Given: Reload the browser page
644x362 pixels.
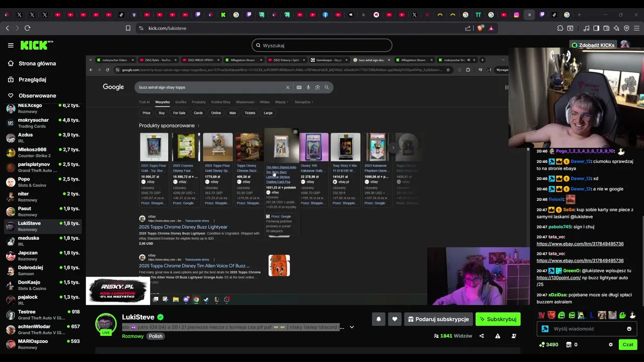Looking at the screenshot, I should [27, 28].
